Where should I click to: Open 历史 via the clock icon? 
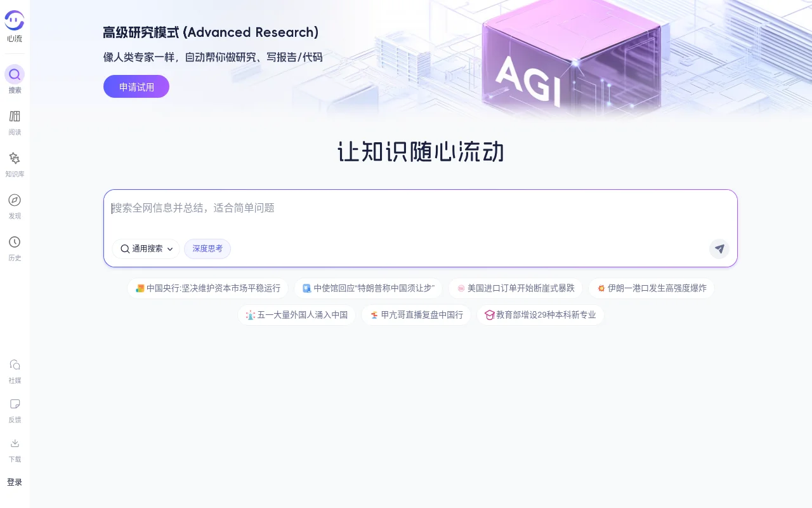pyautogui.click(x=14, y=243)
